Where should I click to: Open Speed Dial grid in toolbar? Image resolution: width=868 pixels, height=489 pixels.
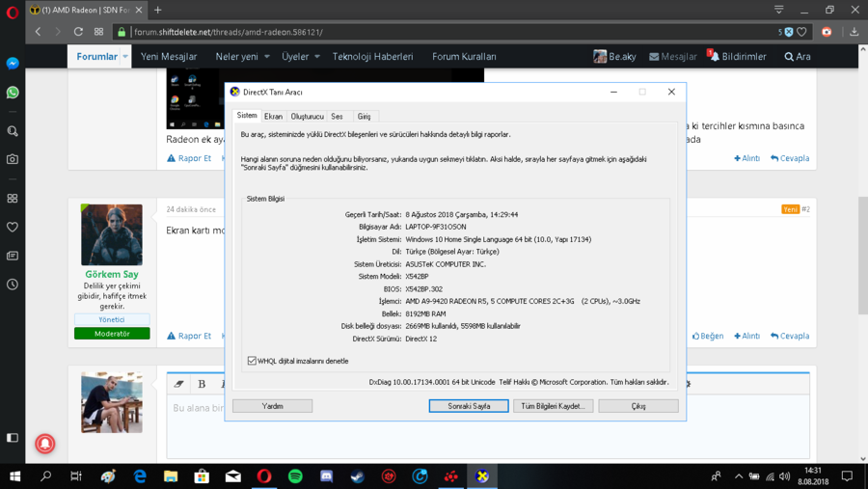[98, 32]
